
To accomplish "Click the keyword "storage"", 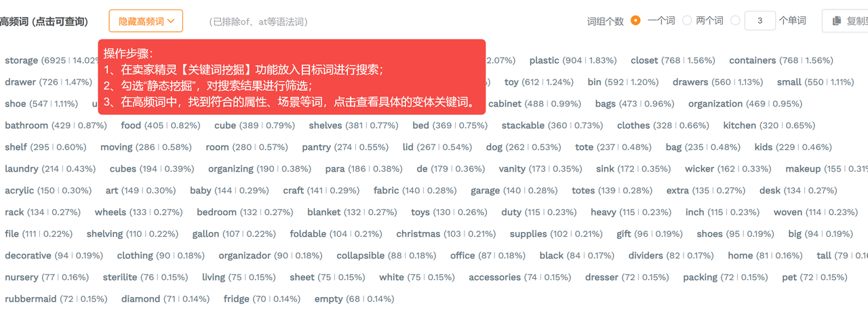I will [21, 60].
